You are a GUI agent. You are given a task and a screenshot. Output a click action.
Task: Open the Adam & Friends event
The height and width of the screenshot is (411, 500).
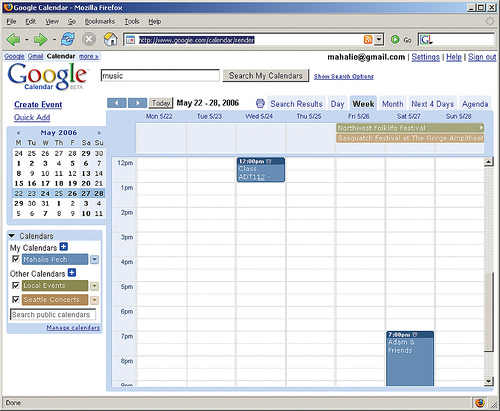coord(410,359)
